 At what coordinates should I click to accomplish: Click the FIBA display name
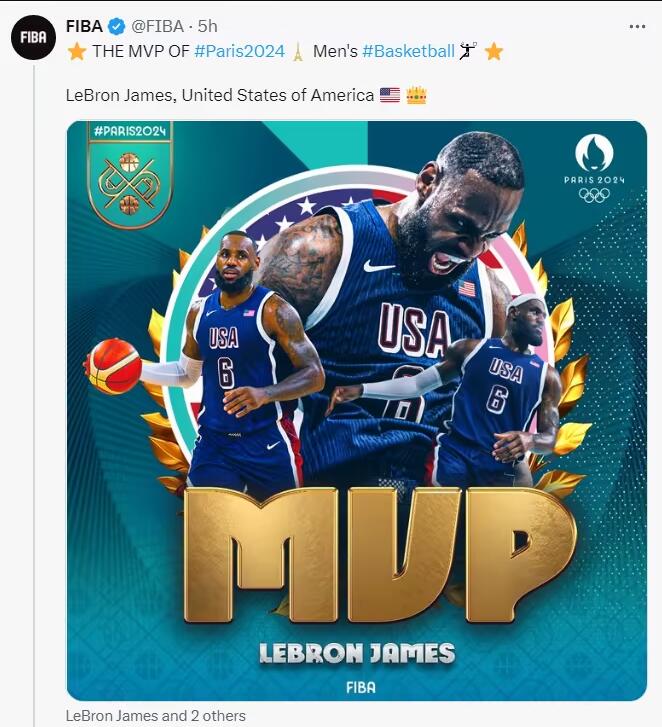tap(84, 26)
